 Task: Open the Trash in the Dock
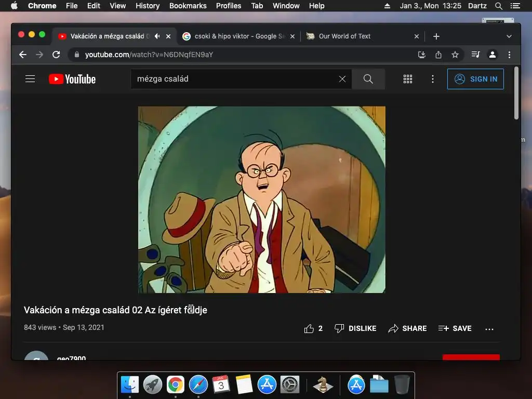click(x=402, y=385)
